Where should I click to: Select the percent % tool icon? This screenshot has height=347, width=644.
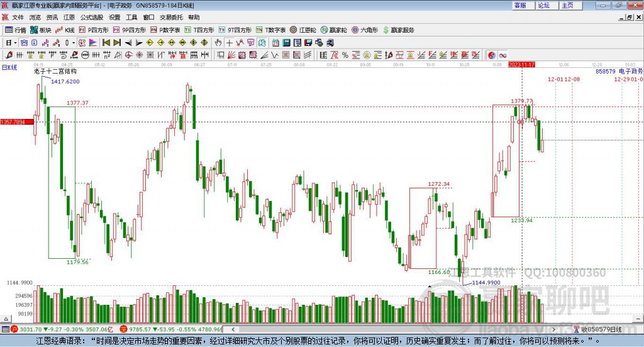(x=345, y=55)
